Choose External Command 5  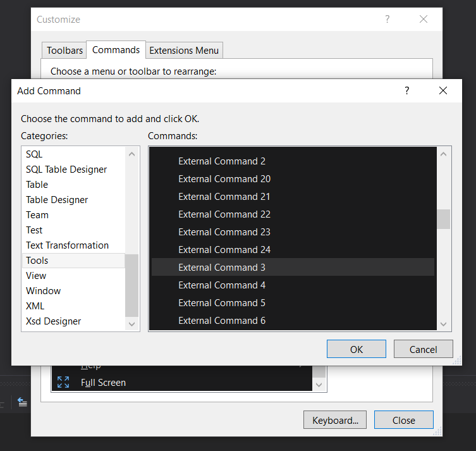tap(293, 303)
